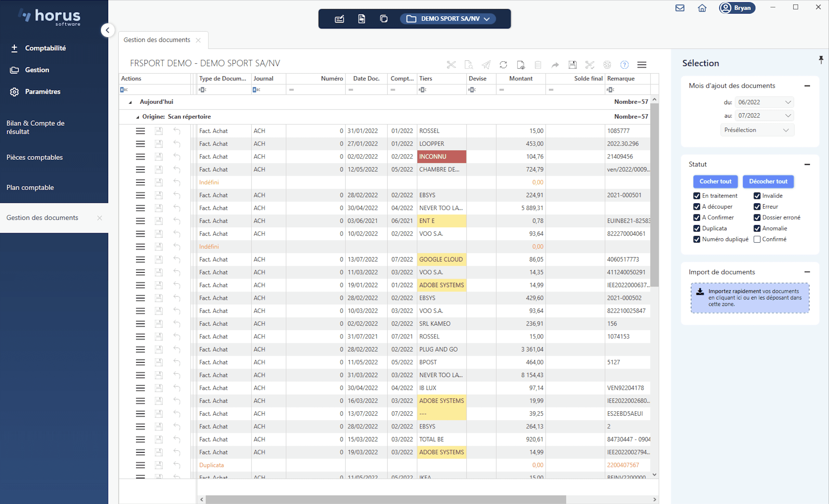Screen dimensions: 829x504
Task: Click the Décocher tout button
Action: coord(768,181)
